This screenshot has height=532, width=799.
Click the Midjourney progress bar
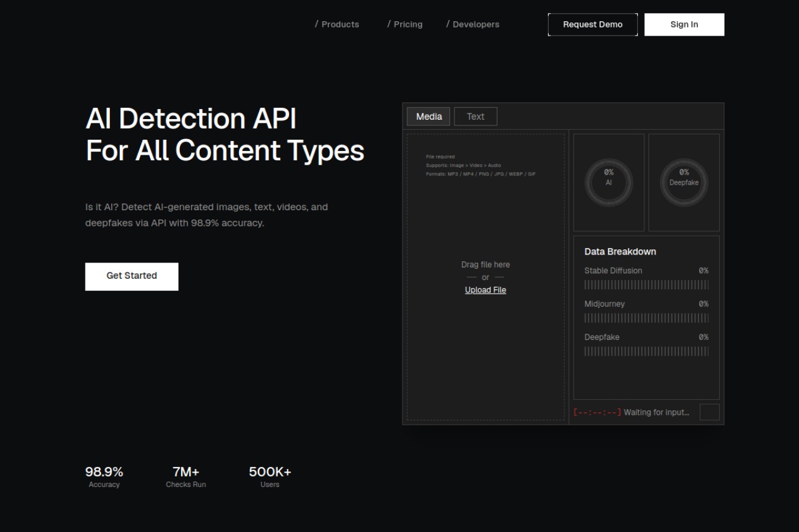[646, 318]
